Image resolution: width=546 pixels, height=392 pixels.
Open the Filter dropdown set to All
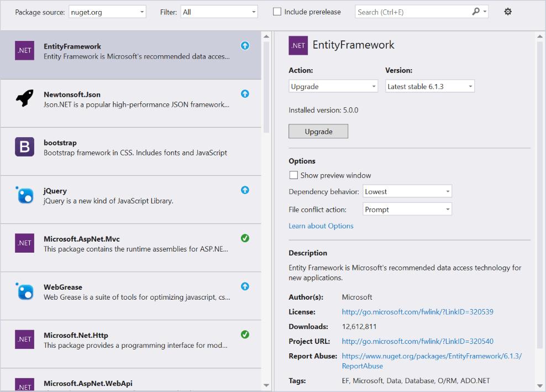click(219, 12)
